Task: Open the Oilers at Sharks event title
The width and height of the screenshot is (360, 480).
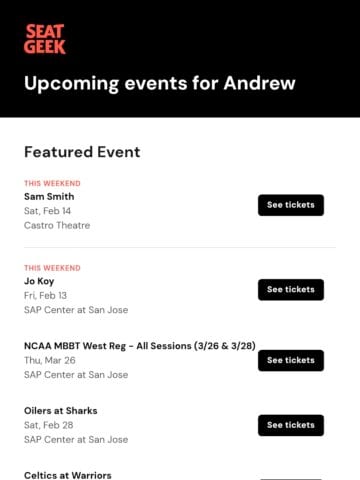Action: pos(61,411)
